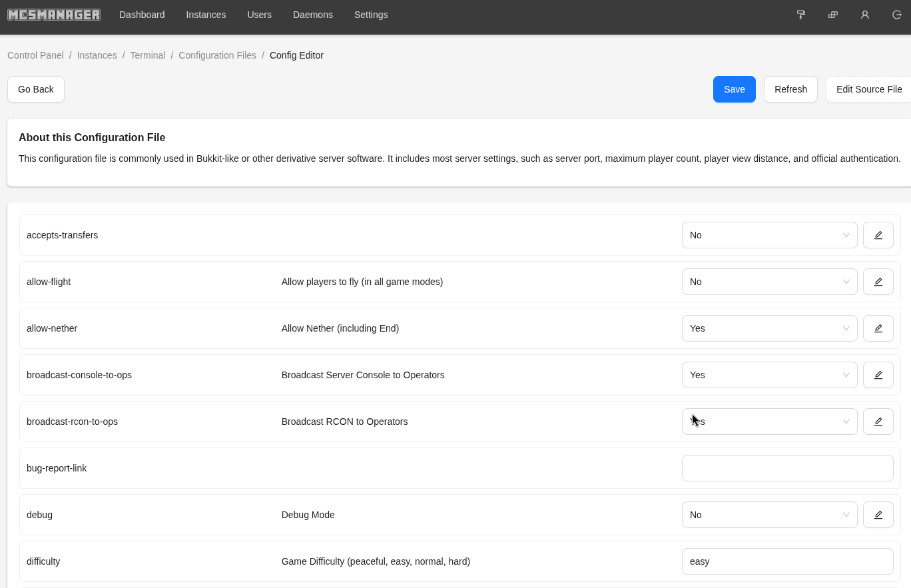
Task: Click the broadcast-rcon-to-ops key label
Action: (x=72, y=422)
